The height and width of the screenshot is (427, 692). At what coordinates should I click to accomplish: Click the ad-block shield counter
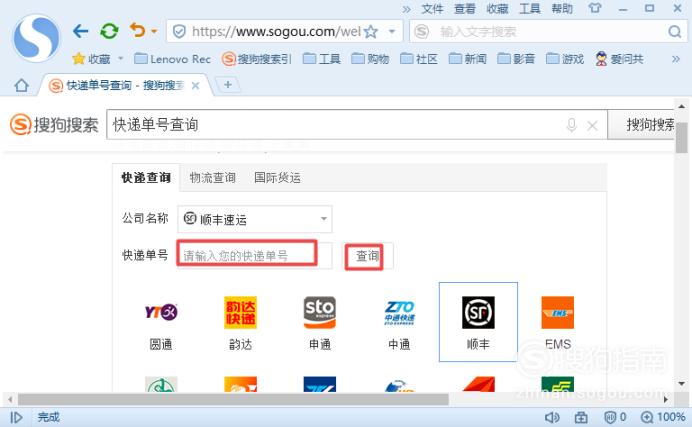(x=615, y=417)
